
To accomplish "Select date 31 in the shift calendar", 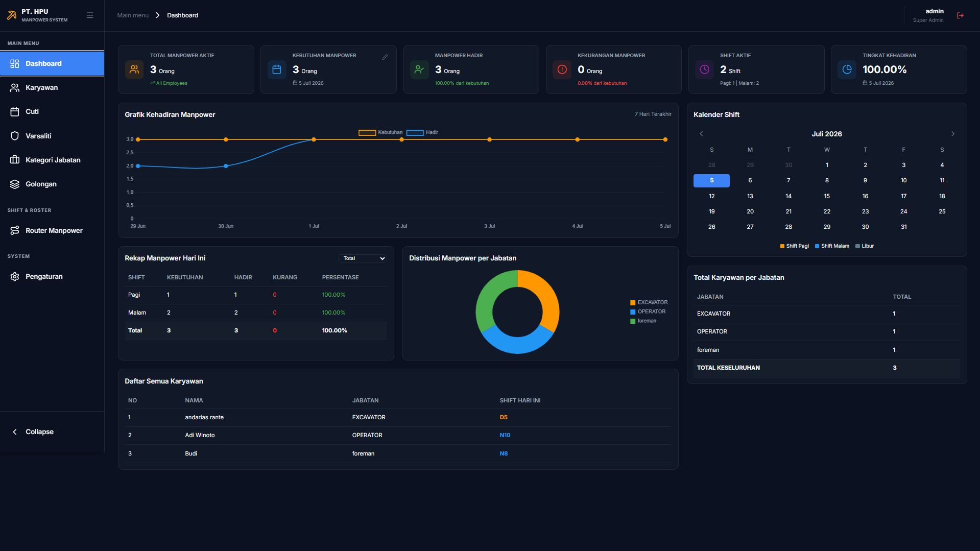I will (903, 227).
